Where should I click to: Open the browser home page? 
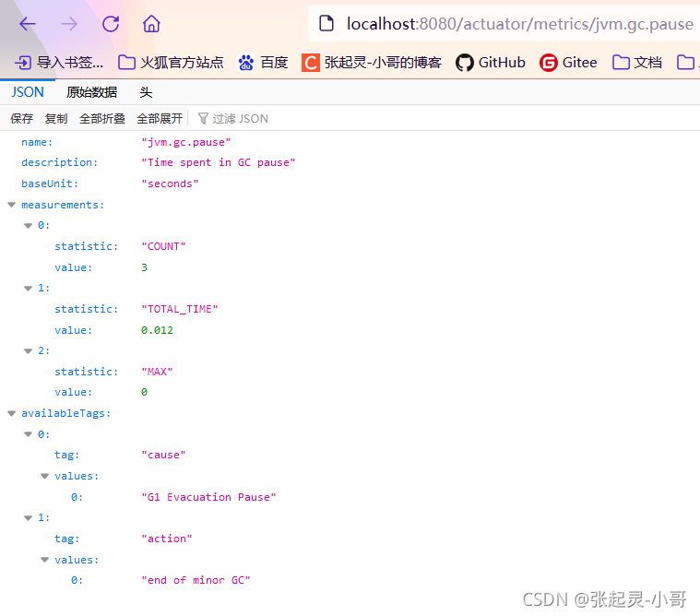pos(151,24)
